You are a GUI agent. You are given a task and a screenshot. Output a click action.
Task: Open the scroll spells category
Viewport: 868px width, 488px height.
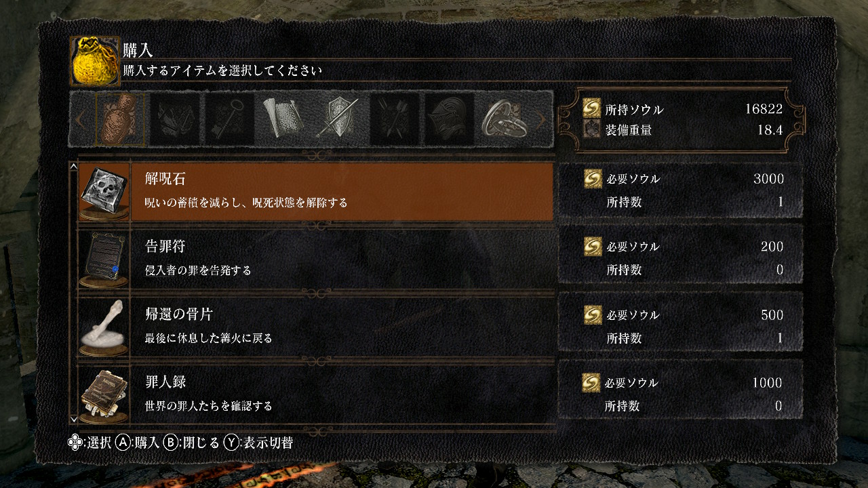click(x=285, y=119)
